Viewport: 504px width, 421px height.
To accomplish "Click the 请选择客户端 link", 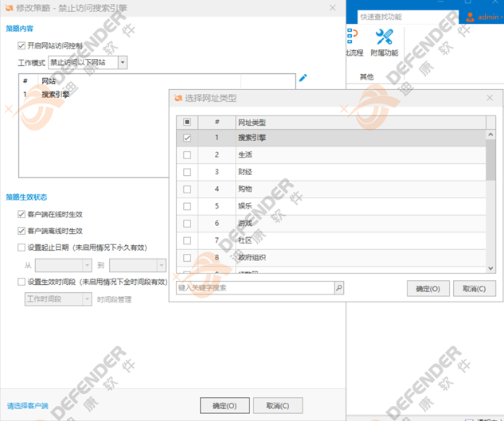I will (x=28, y=406).
